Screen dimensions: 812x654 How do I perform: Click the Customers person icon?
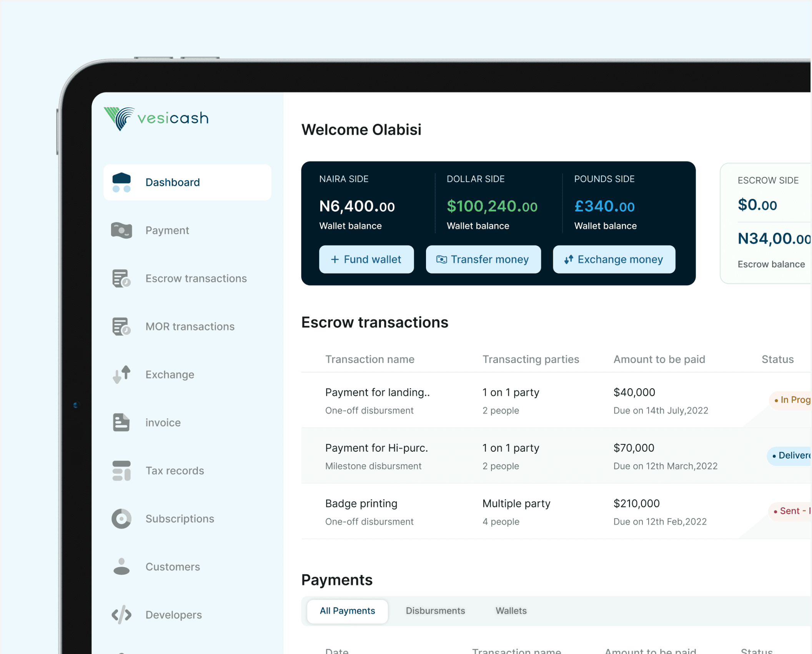click(121, 567)
